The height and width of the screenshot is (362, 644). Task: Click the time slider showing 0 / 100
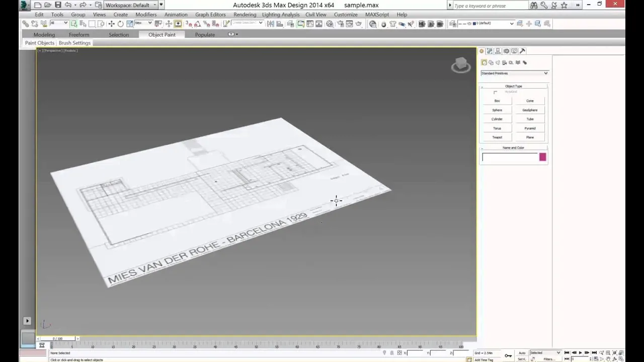click(x=58, y=338)
